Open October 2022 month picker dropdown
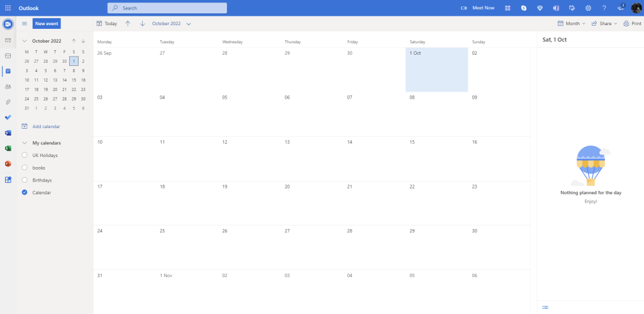This screenshot has height=314, width=644. tap(171, 24)
